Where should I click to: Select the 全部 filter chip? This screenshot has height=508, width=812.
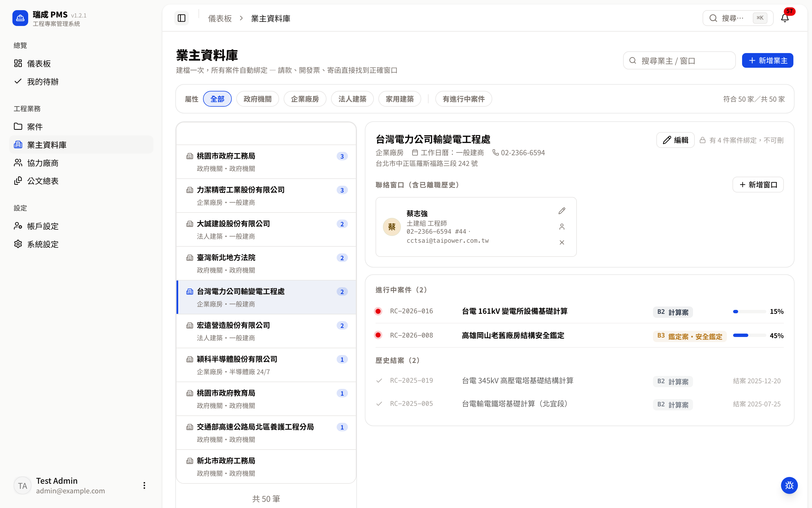pos(217,99)
